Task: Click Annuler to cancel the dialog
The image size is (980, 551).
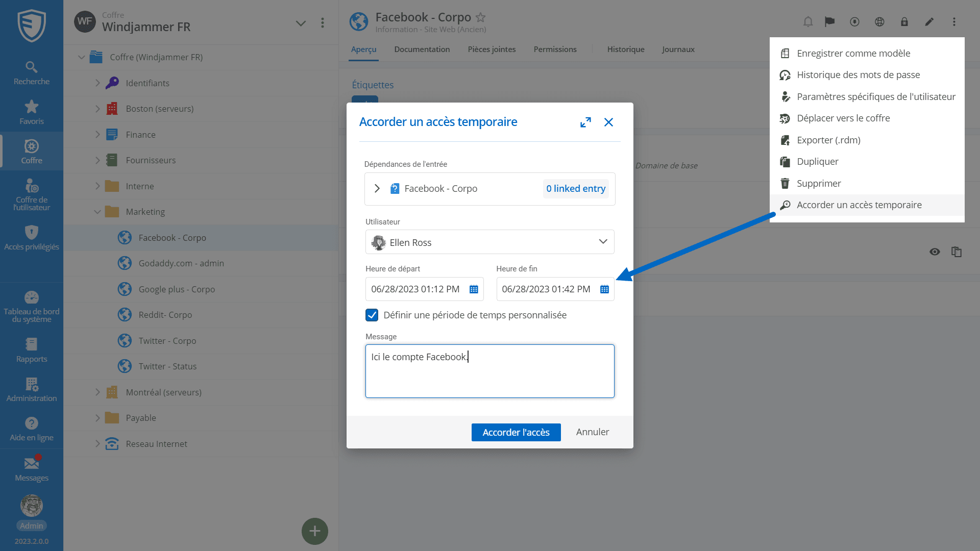Action: 592,432
